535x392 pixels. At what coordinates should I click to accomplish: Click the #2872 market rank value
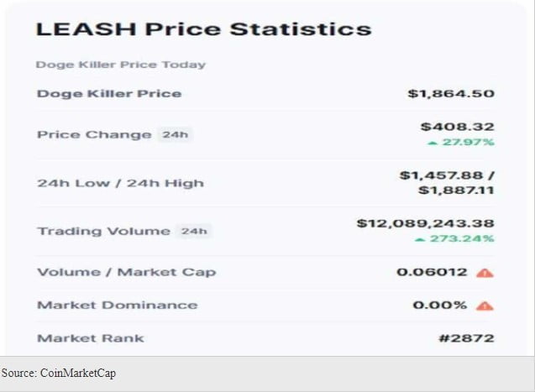click(x=464, y=337)
